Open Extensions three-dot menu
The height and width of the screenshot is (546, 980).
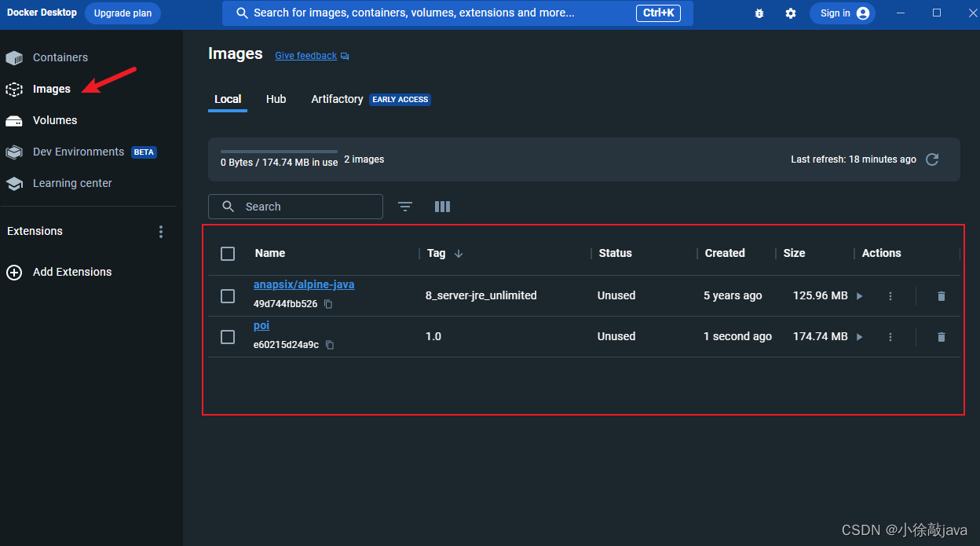161,232
